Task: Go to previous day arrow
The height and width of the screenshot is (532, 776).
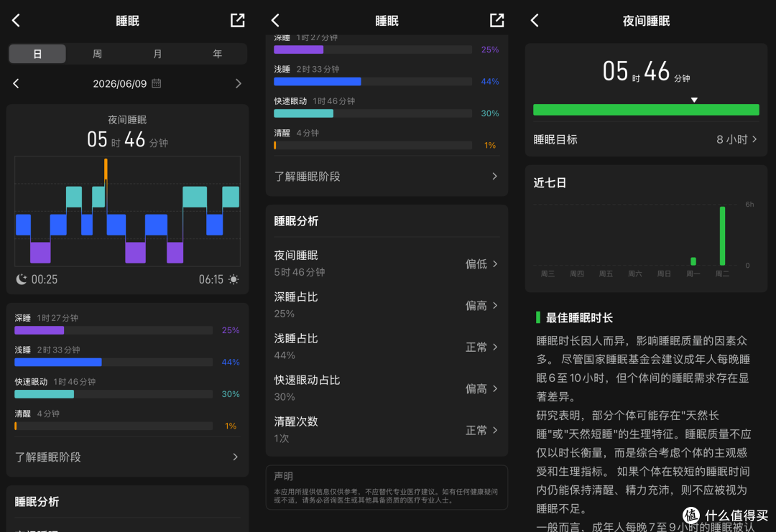Action: point(16,83)
